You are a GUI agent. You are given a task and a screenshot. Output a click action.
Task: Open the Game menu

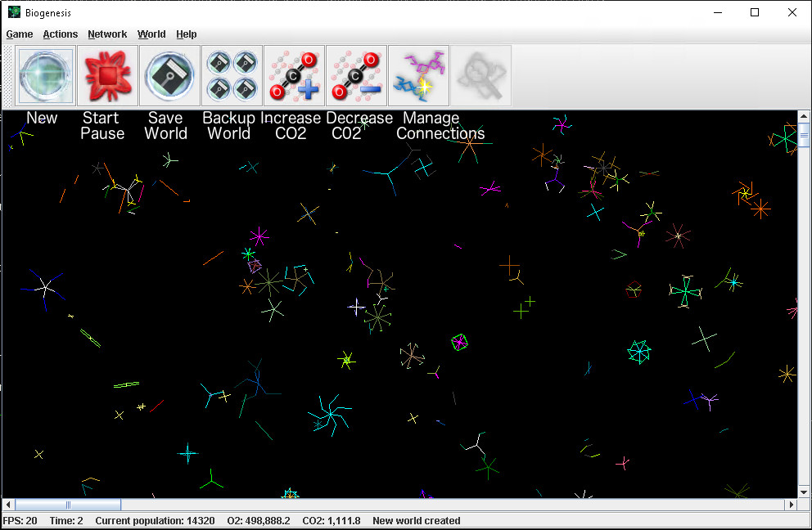tap(20, 34)
